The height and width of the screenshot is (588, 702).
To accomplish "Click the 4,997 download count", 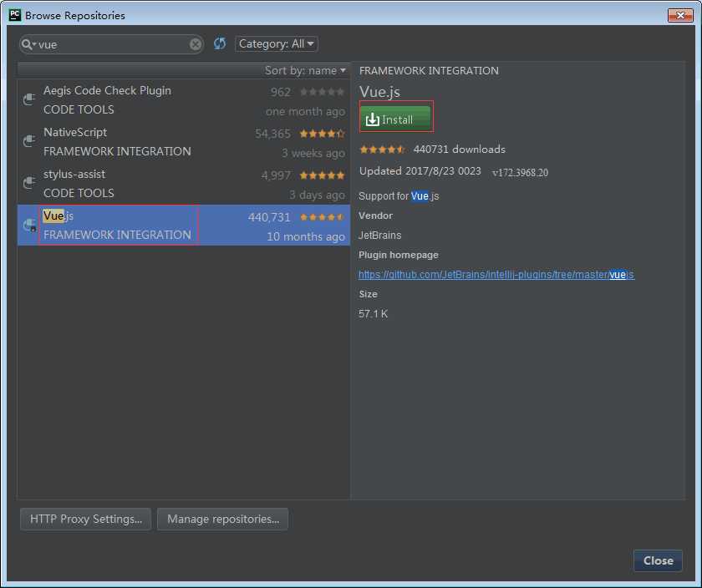I will [276, 175].
